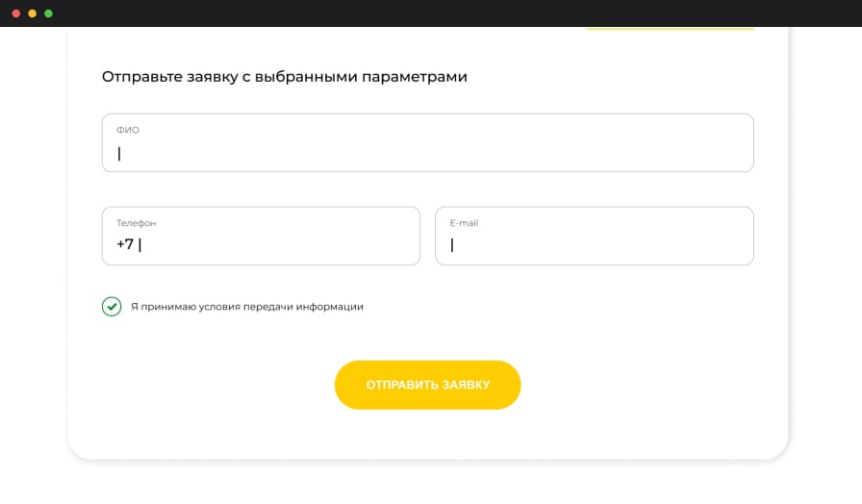The width and height of the screenshot is (862, 504).
Task: Click into the E-mail input field
Action: click(x=594, y=237)
